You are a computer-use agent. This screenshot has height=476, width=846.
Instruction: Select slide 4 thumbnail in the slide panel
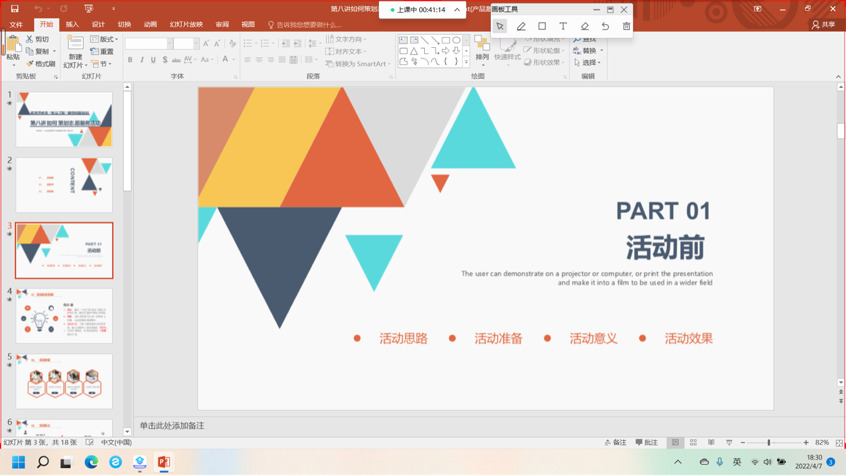coord(64,315)
